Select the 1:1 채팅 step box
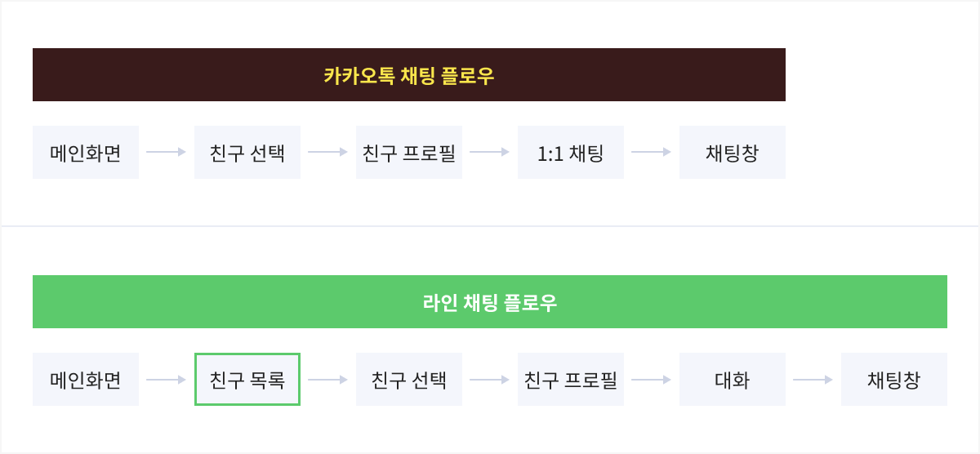Screen dimensions: 980x454 pyautogui.click(x=571, y=152)
